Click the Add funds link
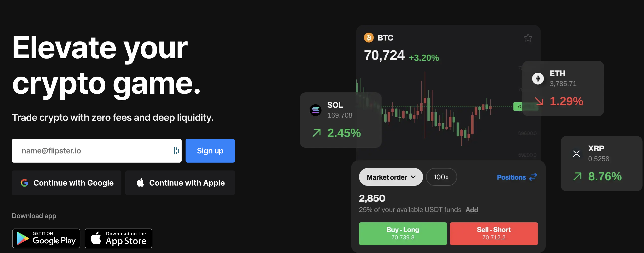The image size is (644, 253). 472,210
